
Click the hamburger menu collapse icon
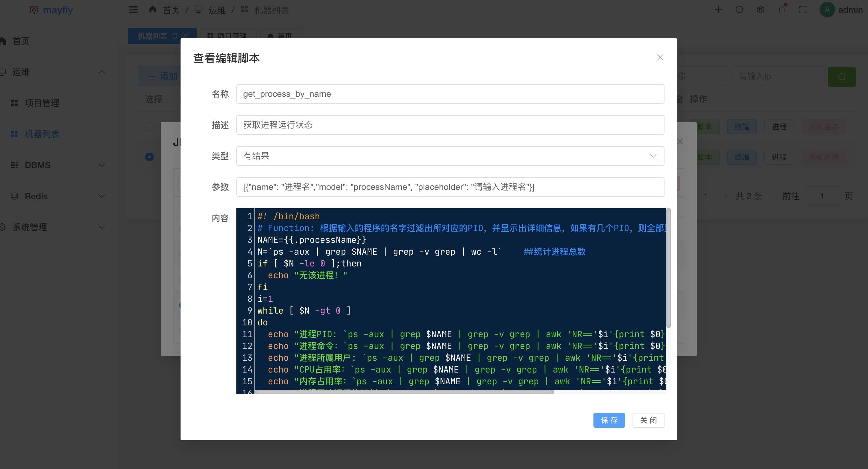[133, 10]
